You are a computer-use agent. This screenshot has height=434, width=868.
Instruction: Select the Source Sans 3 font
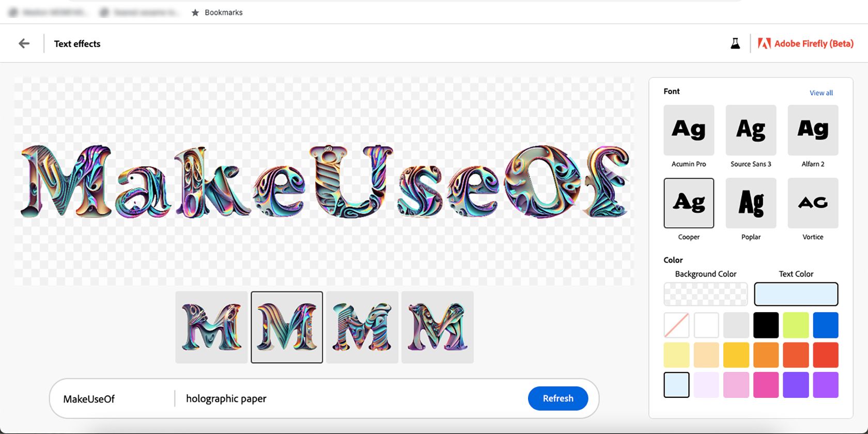coord(751,130)
